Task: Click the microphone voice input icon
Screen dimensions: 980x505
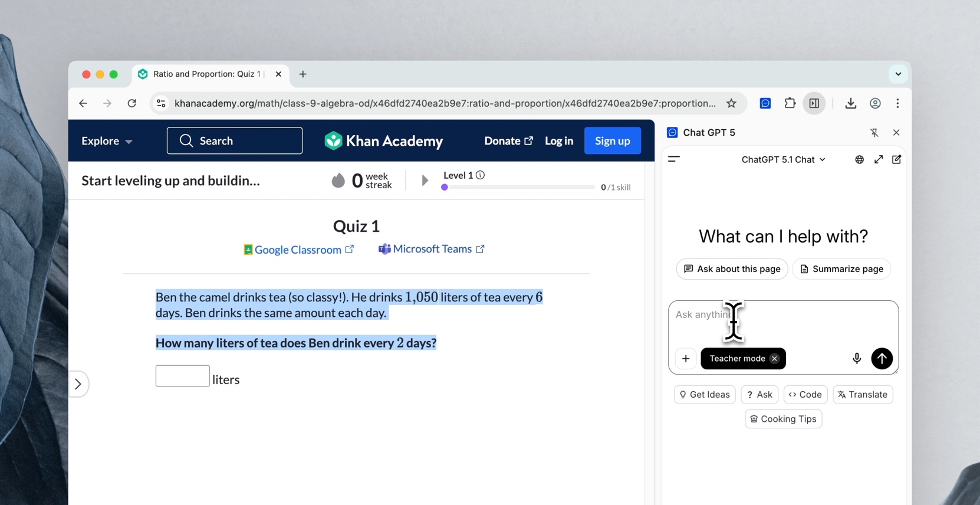Action: [857, 359]
